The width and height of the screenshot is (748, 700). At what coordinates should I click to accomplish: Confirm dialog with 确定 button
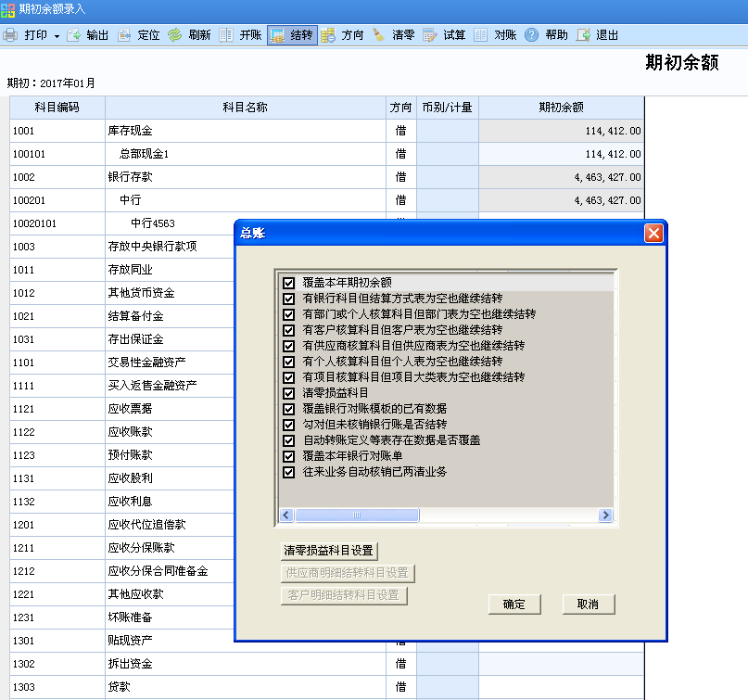[x=516, y=604]
